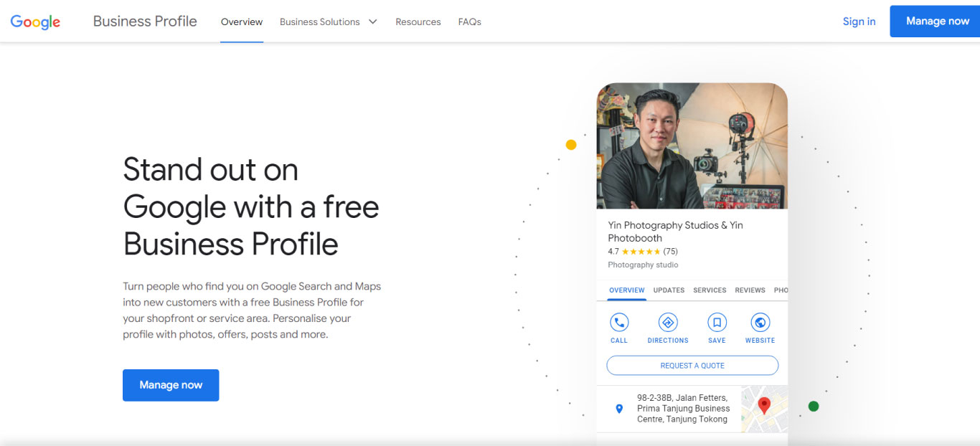980x446 pixels.
Task: Click the Save bookmark icon
Action: pos(717,322)
